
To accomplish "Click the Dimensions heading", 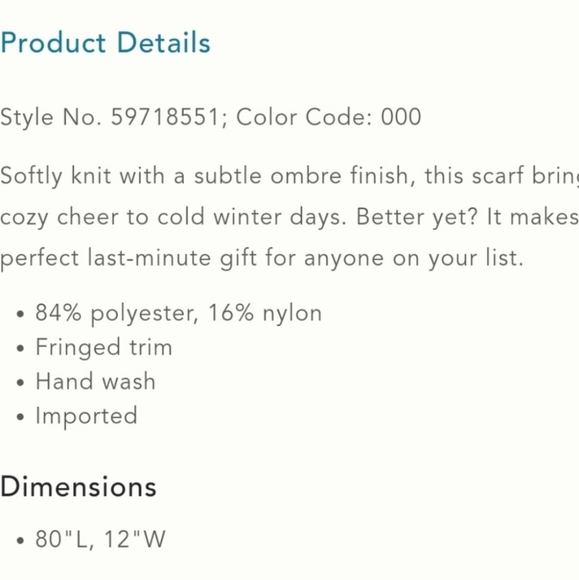I will coord(78,487).
